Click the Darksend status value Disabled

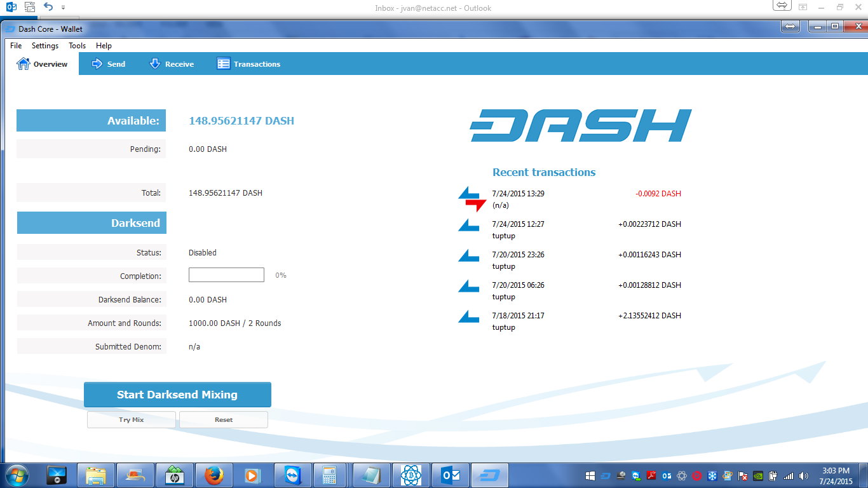pos(203,253)
